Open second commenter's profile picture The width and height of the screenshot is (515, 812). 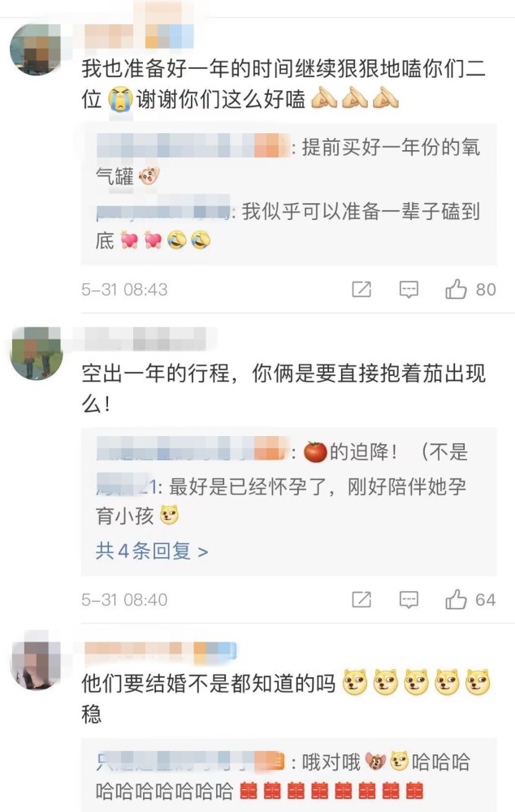tap(37, 353)
